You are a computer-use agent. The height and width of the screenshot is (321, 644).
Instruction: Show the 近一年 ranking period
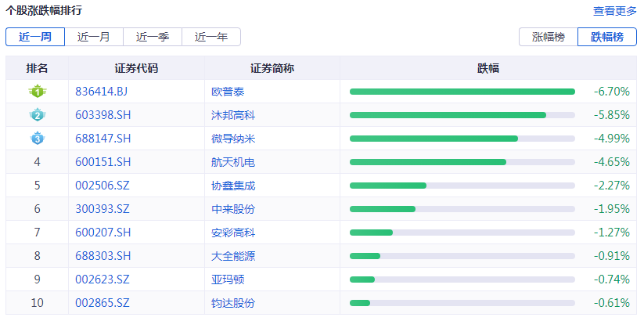pyautogui.click(x=211, y=37)
